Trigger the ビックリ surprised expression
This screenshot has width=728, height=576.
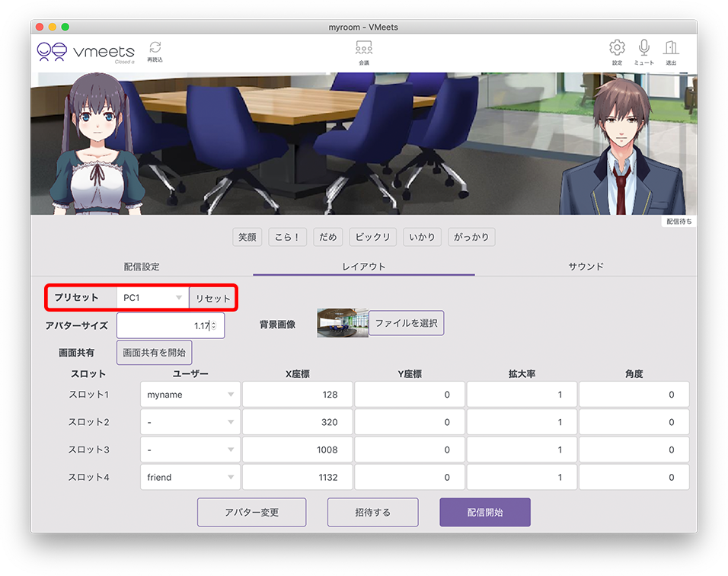pyautogui.click(x=372, y=237)
